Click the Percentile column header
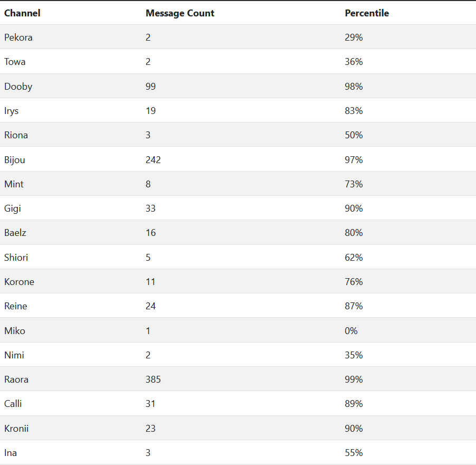Screen dimensions: 476x465 click(367, 13)
